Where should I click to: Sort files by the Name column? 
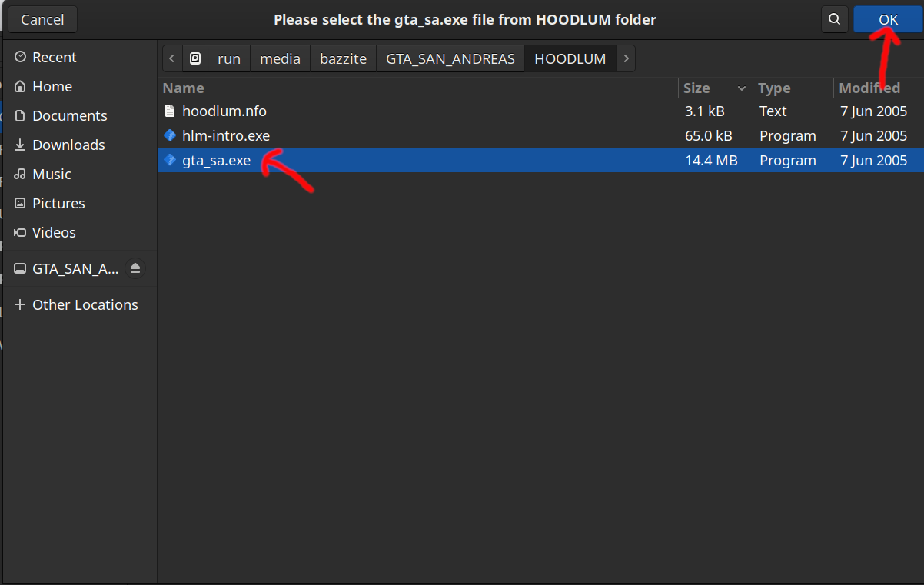417,88
